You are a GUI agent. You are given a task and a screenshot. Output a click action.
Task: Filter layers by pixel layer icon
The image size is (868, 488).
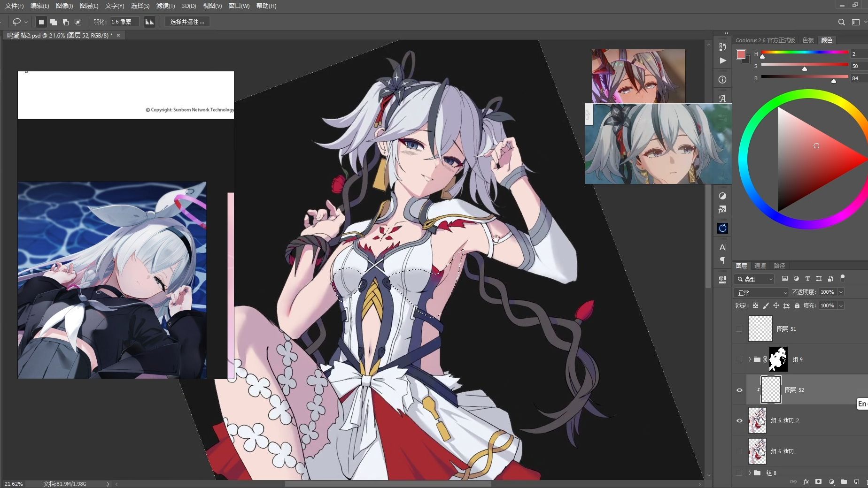[784, 279]
